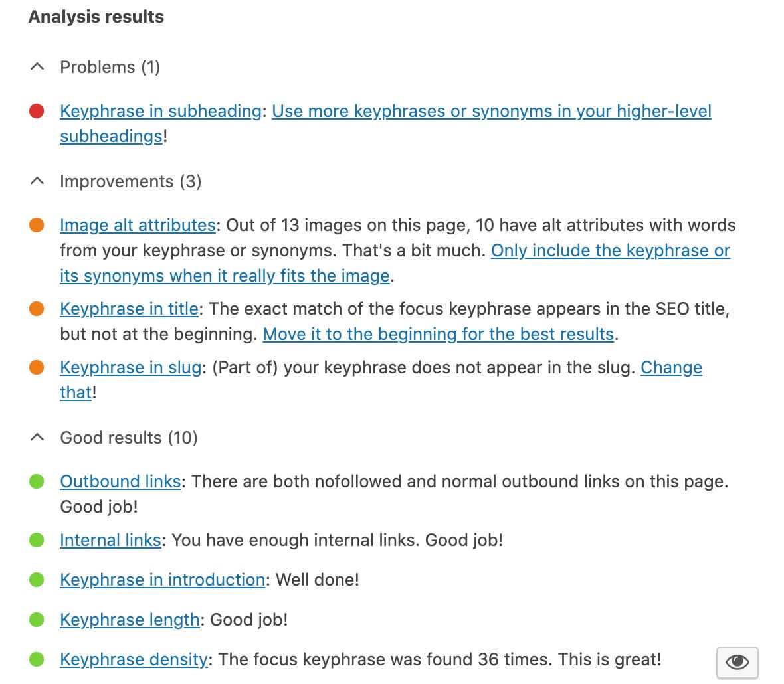Click the green dot beside Keyphrase length
Image resolution: width=784 pixels, height=684 pixels.
pyautogui.click(x=37, y=620)
